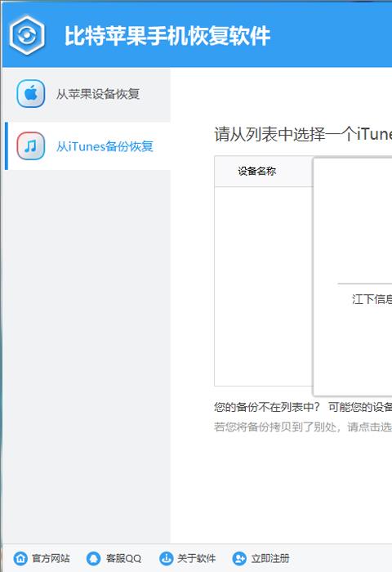Click the hexagon app logo icon
Viewport: 392px width, 572px height.
27,35
